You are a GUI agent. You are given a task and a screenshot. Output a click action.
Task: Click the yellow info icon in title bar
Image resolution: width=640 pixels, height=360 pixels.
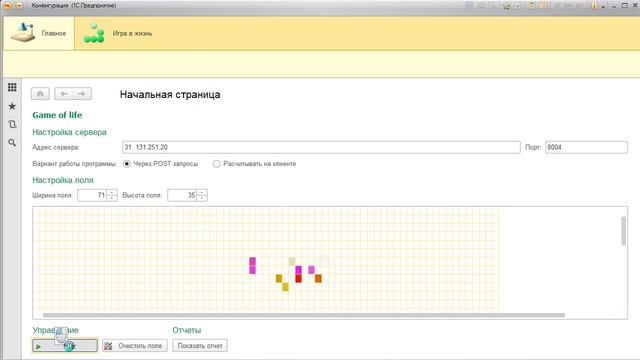point(594,6)
